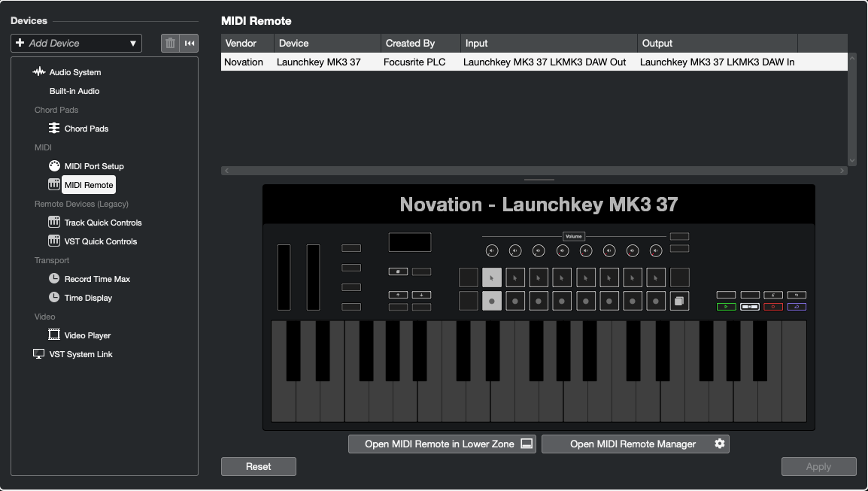Select Record Time Max

(x=98, y=279)
